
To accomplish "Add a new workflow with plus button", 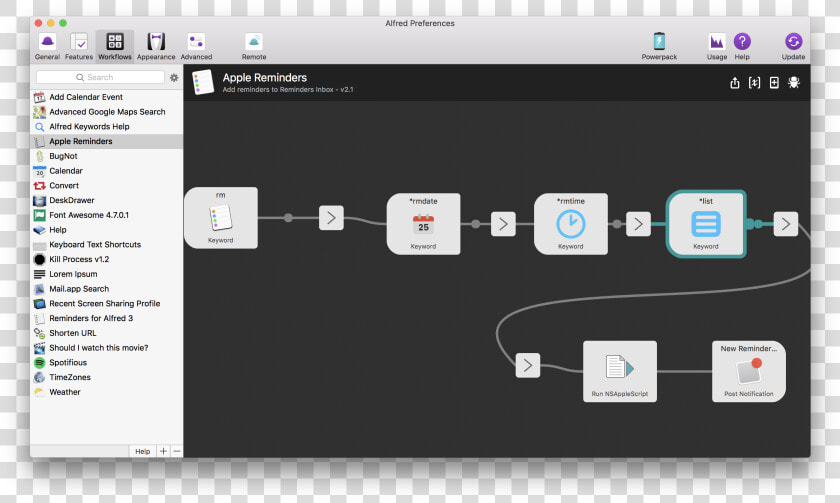I will [x=163, y=451].
